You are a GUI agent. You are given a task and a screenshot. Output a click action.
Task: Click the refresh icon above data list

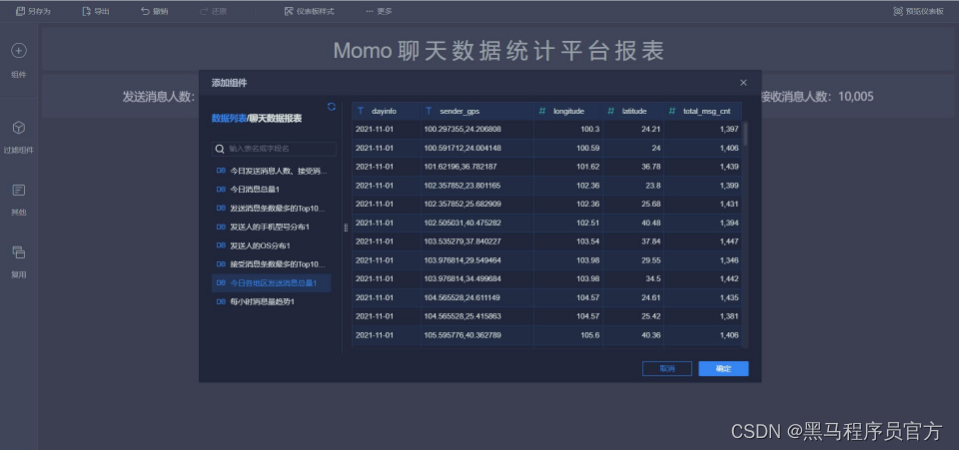pos(331,106)
